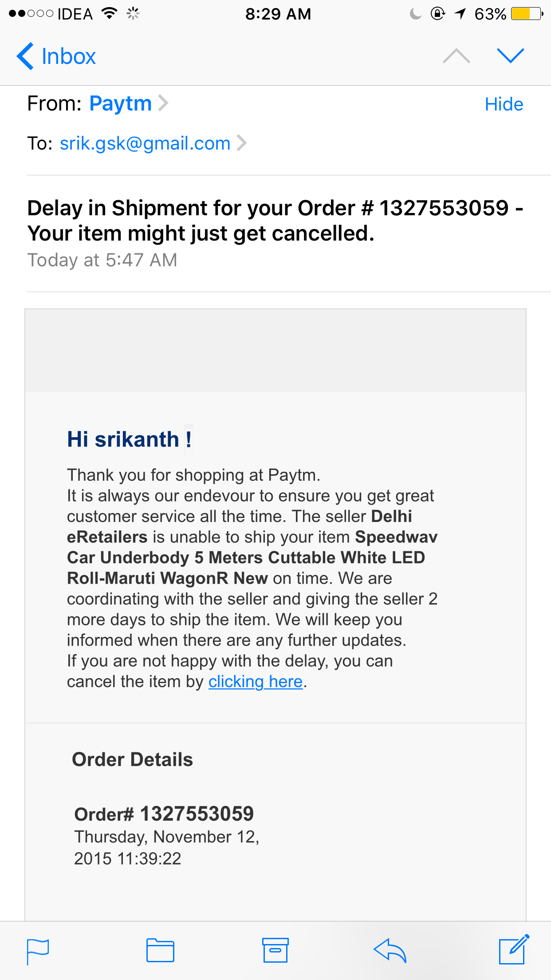Return to Inbox
Screen dimensions: 551x980
[x=68, y=56]
